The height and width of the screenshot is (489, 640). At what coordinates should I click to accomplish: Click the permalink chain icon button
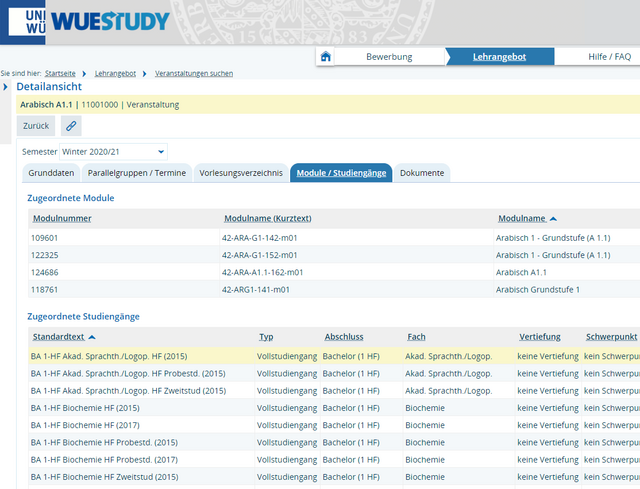(70, 126)
